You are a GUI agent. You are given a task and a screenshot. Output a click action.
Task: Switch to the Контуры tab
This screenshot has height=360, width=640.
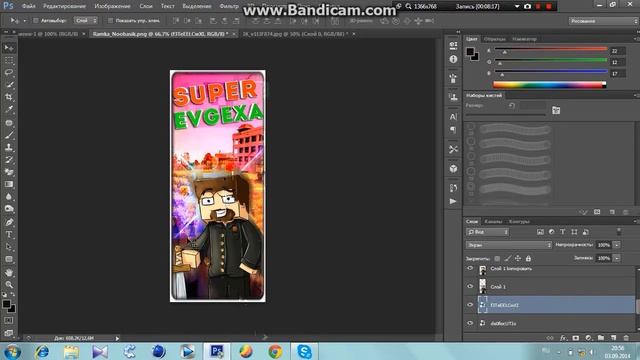[x=519, y=222]
